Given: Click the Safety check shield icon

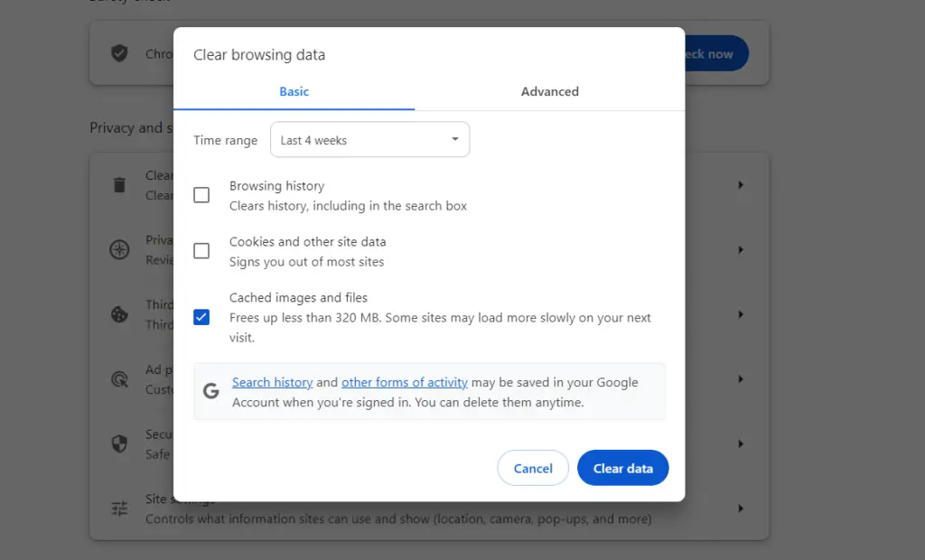Looking at the screenshot, I should (119, 53).
